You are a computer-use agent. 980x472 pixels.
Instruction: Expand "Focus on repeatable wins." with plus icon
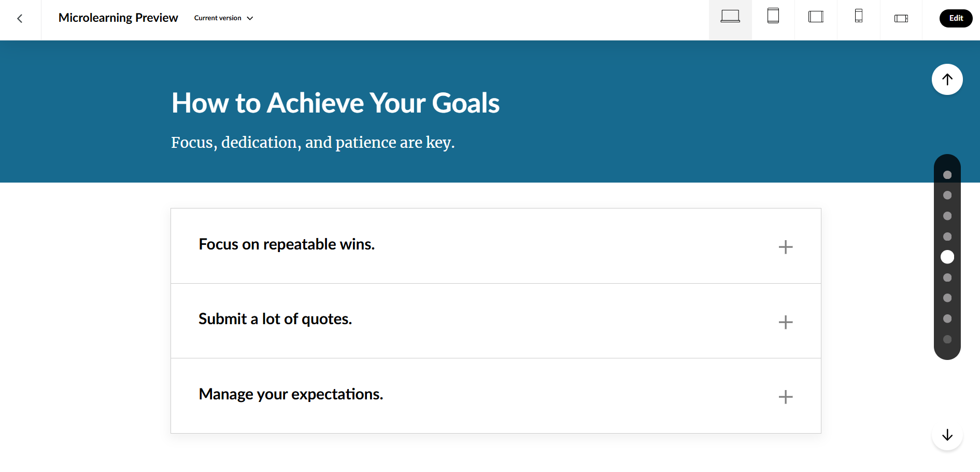(785, 247)
